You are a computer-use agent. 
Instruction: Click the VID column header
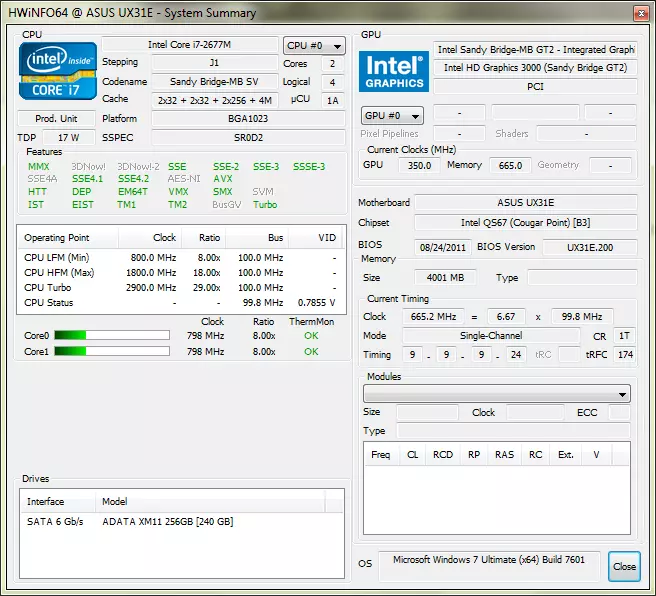click(x=315, y=238)
